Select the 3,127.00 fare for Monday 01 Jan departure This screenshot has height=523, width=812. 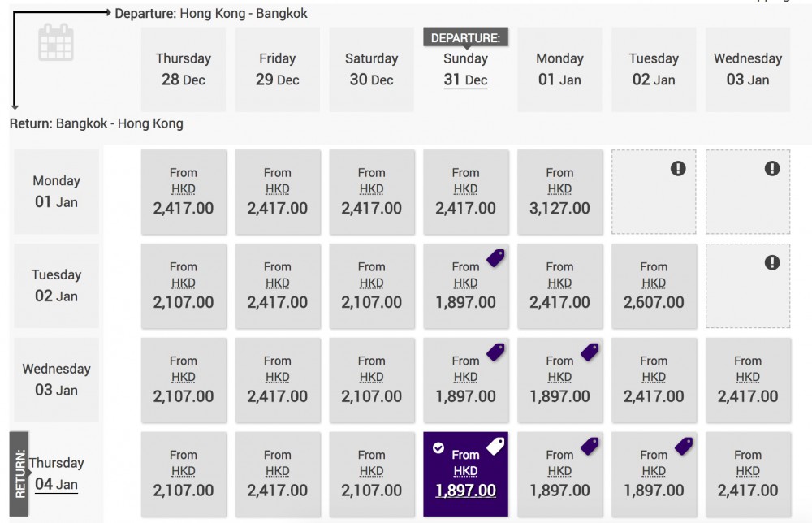click(x=559, y=192)
